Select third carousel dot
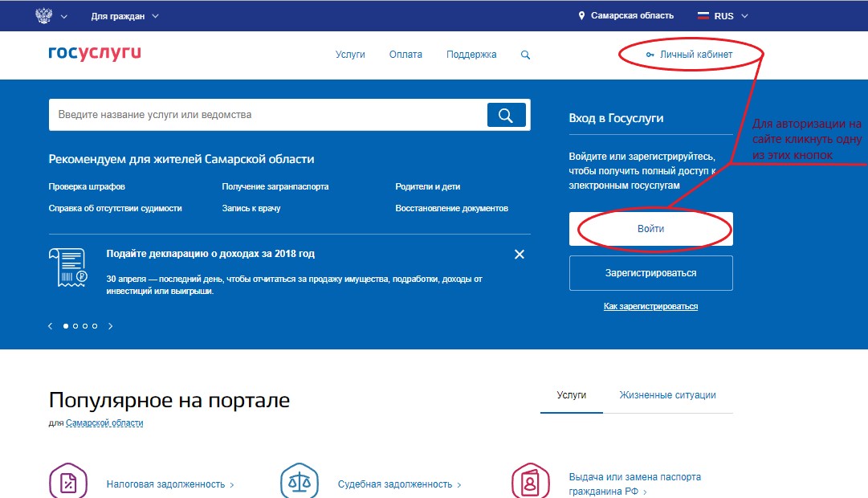This screenshot has width=868, height=498. (x=84, y=326)
